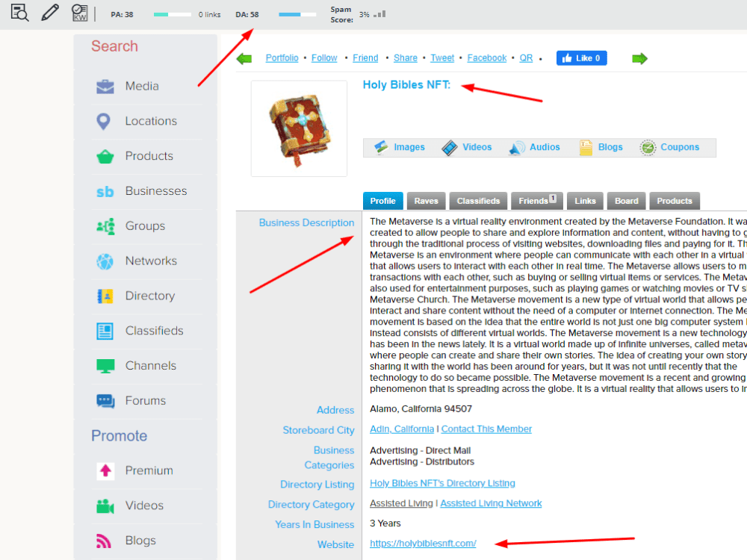Switch to the Raves tab
The height and width of the screenshot is (560, 747).
pyautogui.click(x=426, y=201)
